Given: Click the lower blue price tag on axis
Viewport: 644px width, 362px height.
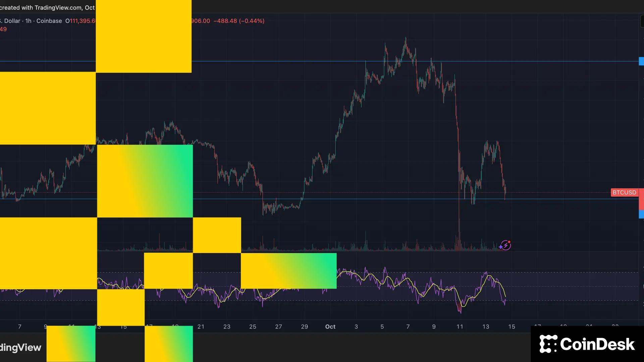Looking at the screenshot, I should (x=641, y=215).
